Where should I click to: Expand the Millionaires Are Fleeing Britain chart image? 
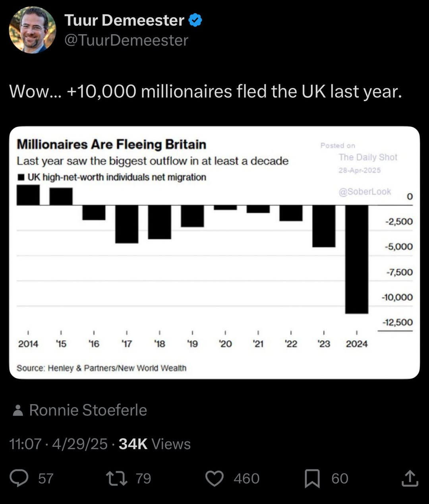pyautogui.click(x=214, y=253)
